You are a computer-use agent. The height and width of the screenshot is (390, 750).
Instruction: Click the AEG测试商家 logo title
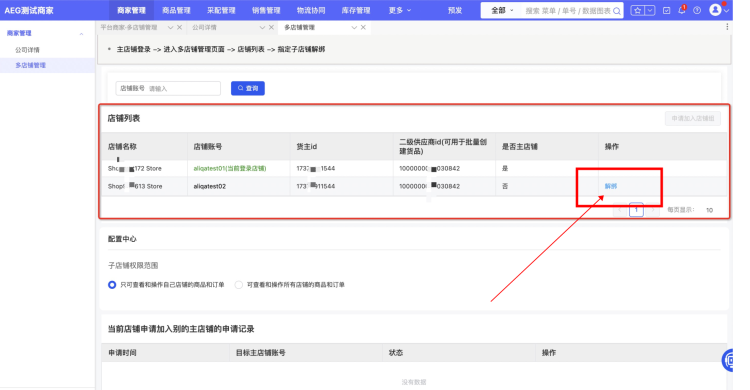[x=29, y=10]
